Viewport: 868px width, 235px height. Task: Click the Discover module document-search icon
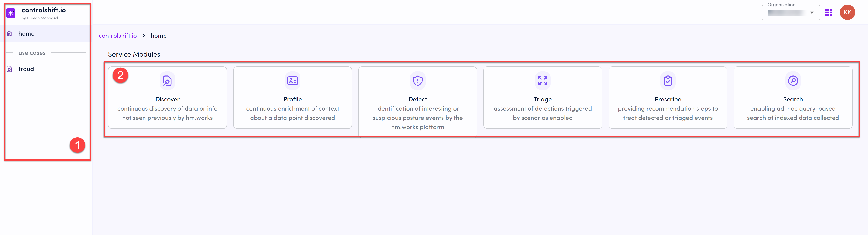click(x=167, y=81)
